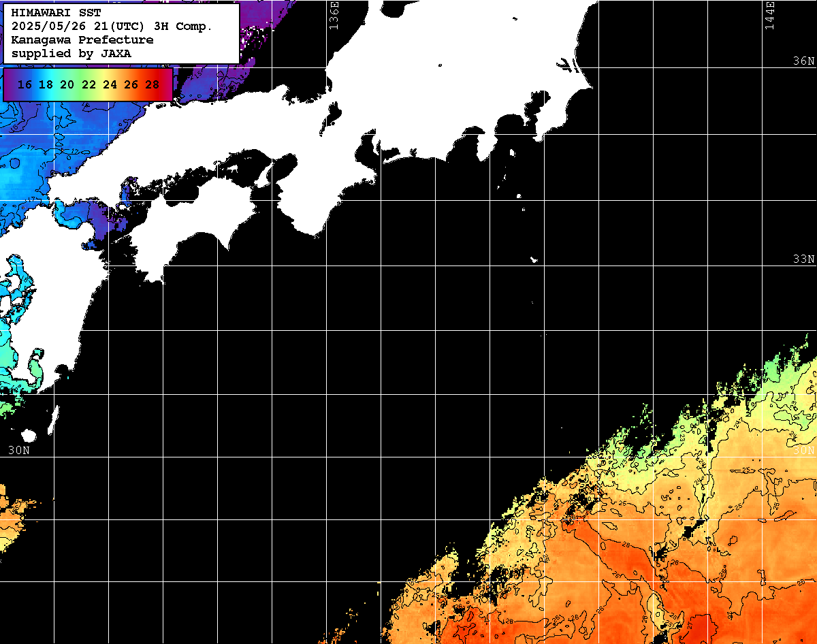The image size is (817, 644).
Task: Pick the 22 value on the color legend
Action: coord(89,84)
